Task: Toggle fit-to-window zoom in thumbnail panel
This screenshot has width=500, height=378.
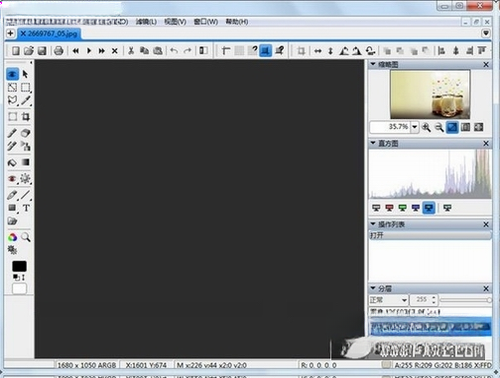Action: (x=452, y=127)
